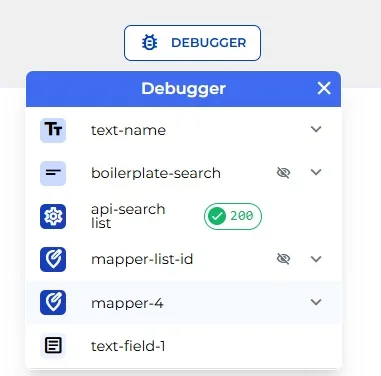The height and width of the screenshot is (376, 381).
Task: Click the green check icon in badge
Action: [x=217, y=216]
